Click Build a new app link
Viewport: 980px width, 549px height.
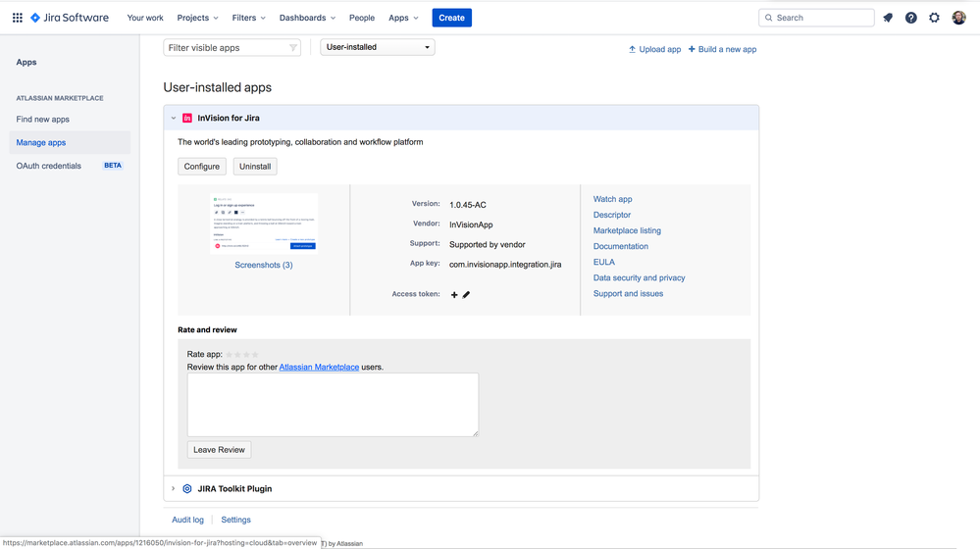(722, 49)
